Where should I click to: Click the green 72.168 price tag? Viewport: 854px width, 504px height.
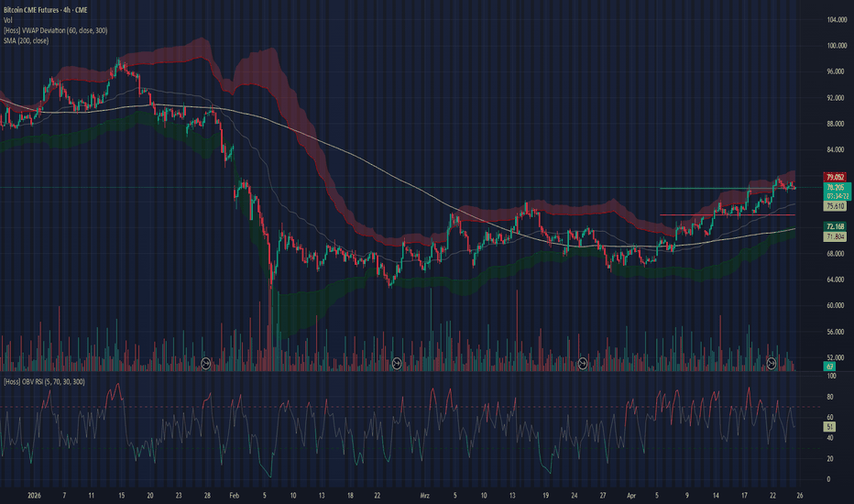[x=835, y=226]
